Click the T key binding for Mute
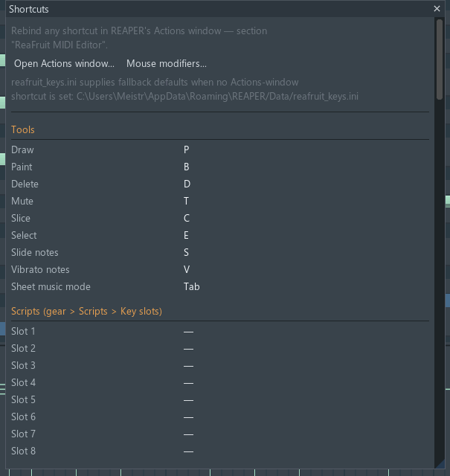Screen dimensions: 450x476 click(x=186, y=202)
